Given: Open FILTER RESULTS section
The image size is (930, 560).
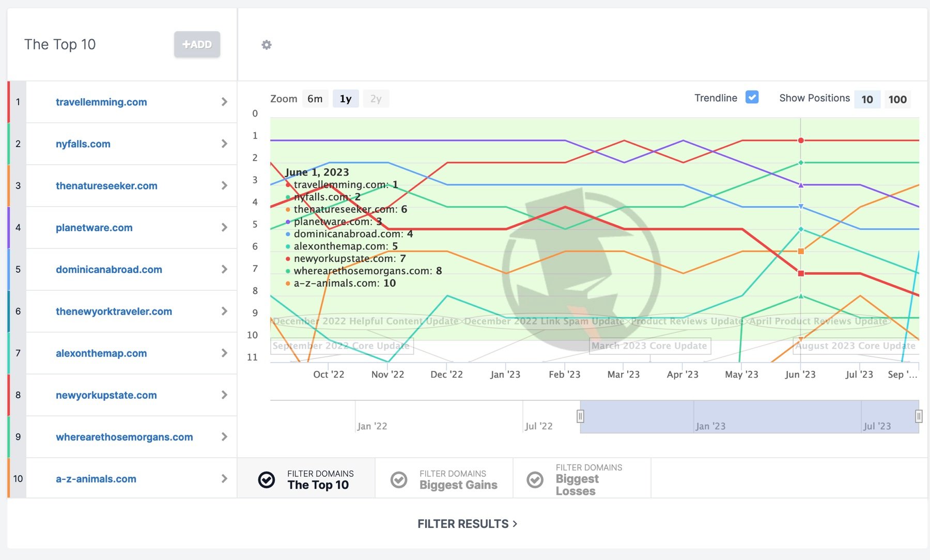Looking at the screenshot, I should point(467,524).
